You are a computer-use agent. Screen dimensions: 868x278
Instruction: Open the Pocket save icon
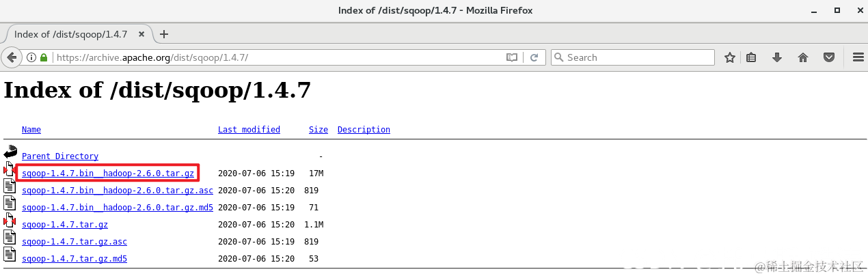click(829, 57)
